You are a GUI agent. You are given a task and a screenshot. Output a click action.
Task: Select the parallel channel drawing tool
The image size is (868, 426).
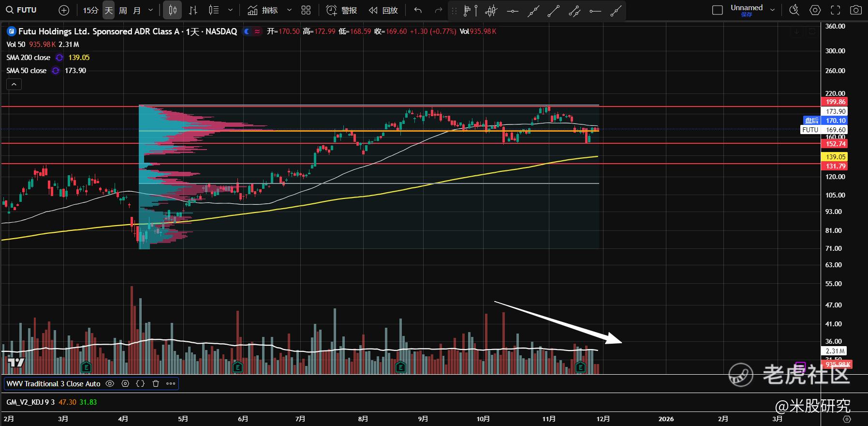[x=574, y=10]
